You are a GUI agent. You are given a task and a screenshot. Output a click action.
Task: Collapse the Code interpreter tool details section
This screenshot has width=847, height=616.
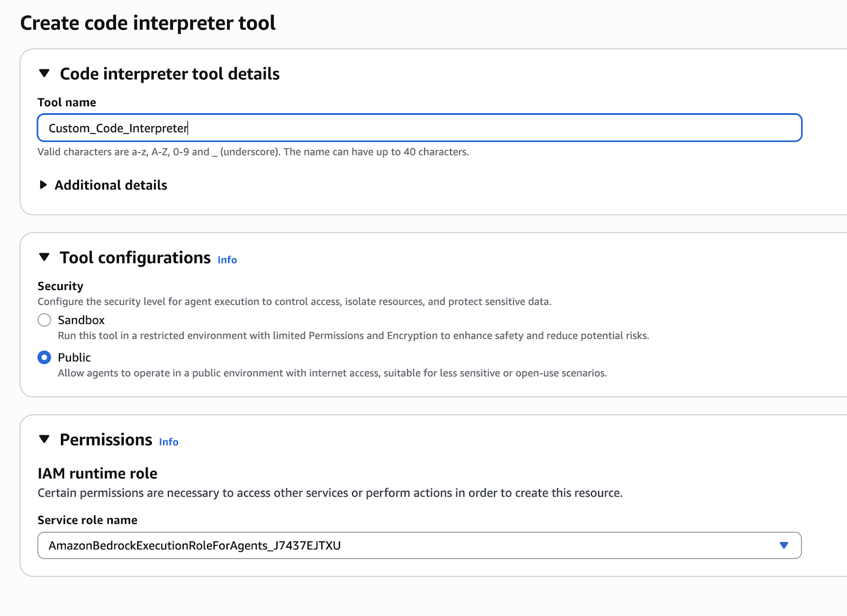click(44, 74)
